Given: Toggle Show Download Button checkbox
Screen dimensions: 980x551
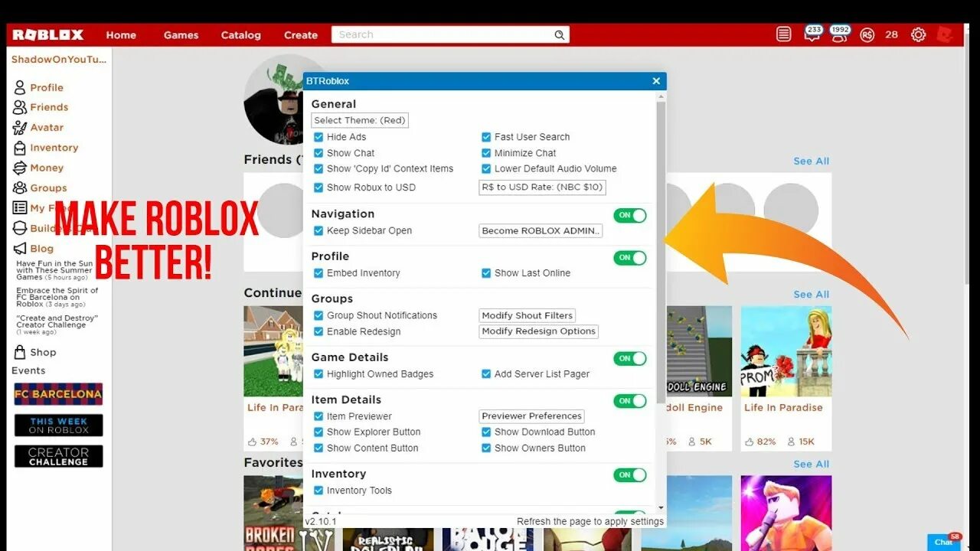Looking at the screenshot, I should (x=486, y=432).
